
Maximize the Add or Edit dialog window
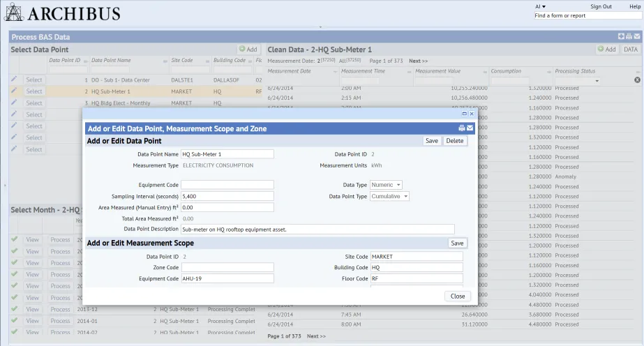[x=465, y=114]
